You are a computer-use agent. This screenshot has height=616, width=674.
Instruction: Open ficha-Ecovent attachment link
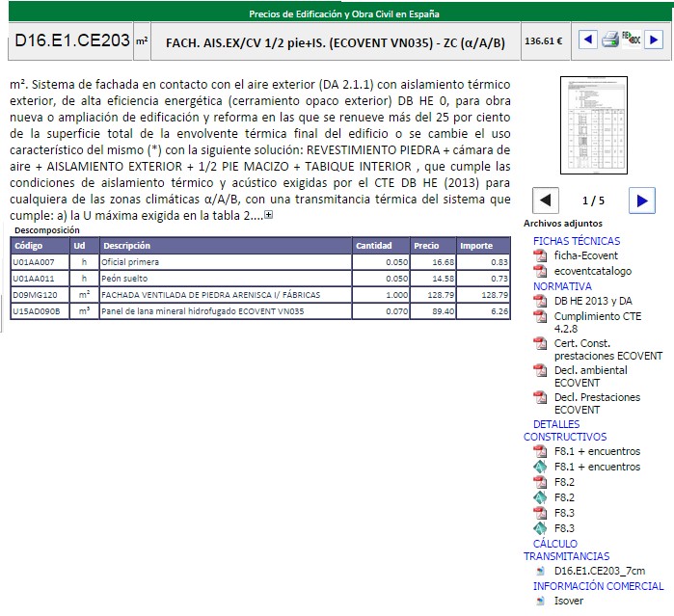pos(585,255)
